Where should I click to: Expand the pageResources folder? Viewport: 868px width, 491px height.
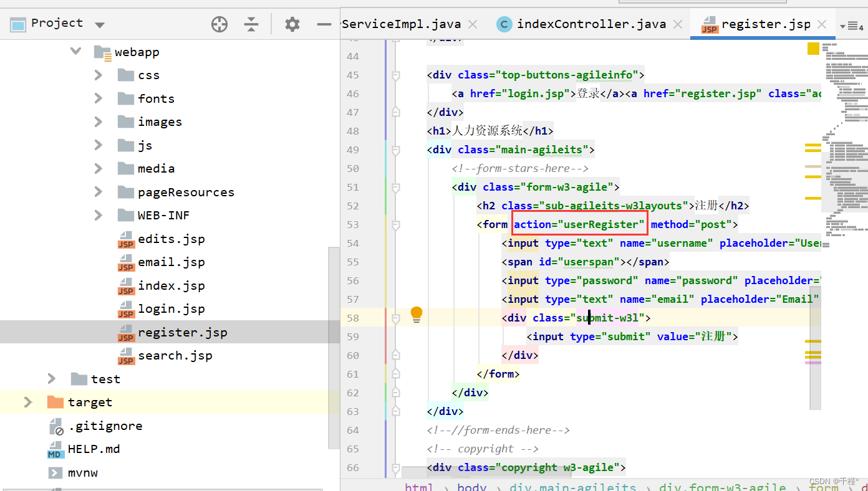(98, 192)
